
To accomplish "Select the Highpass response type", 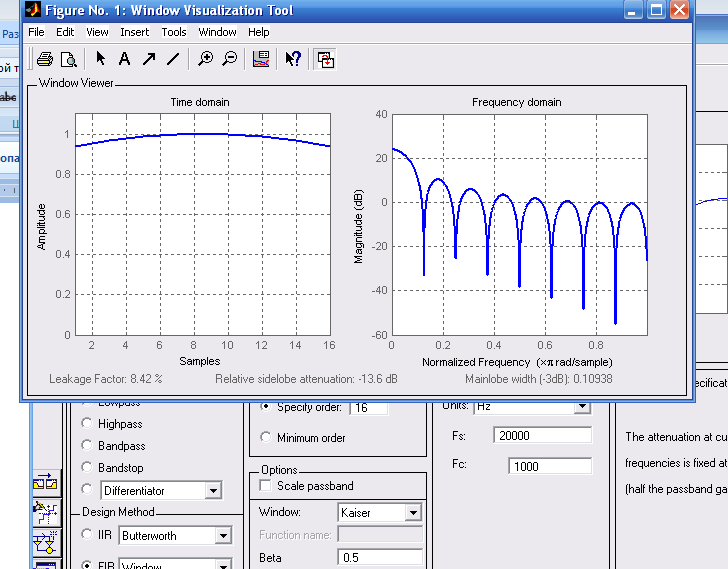I will (86, 424).
